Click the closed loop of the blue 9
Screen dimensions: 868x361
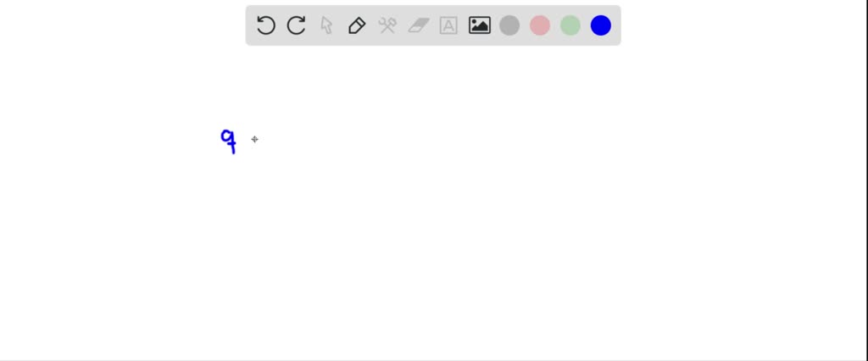[x=227, y=136]
